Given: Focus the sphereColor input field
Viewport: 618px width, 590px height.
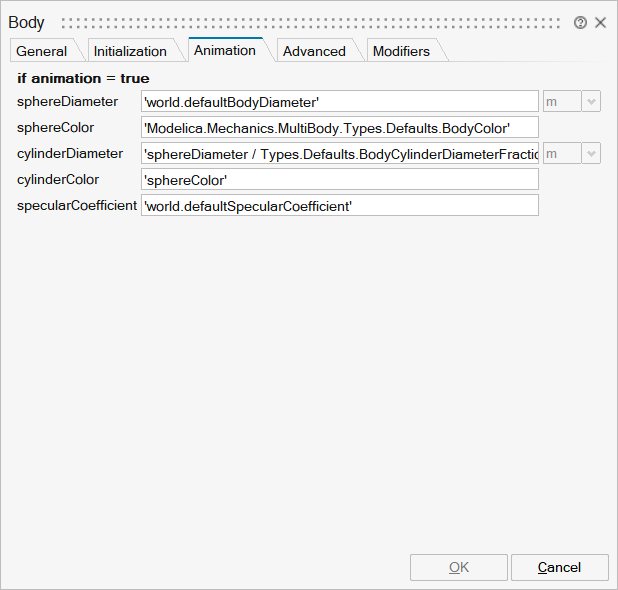Looking at the screenshot, I should 340,127.
